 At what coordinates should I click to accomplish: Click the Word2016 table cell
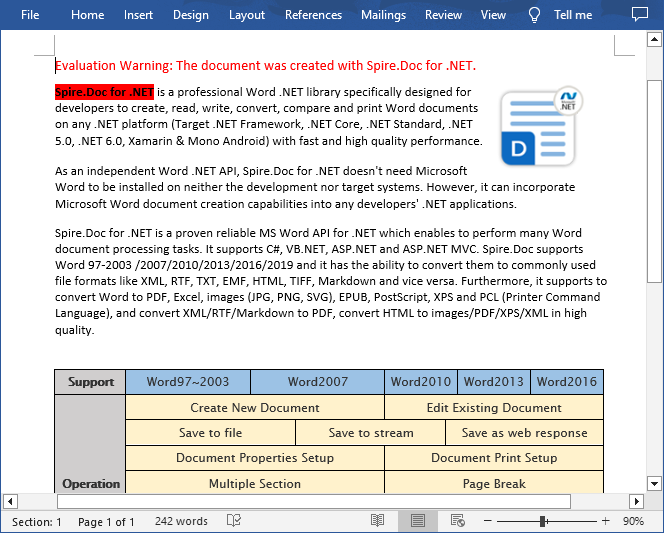tap(567, 382)
